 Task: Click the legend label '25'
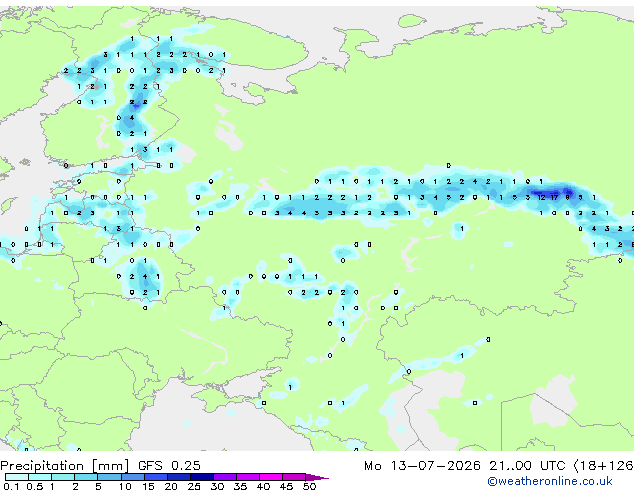point(194,486)
